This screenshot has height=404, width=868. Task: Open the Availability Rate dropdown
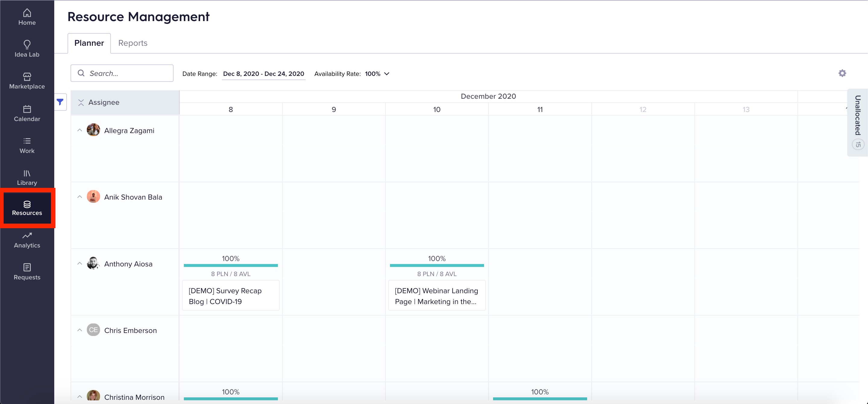(377, 74)
